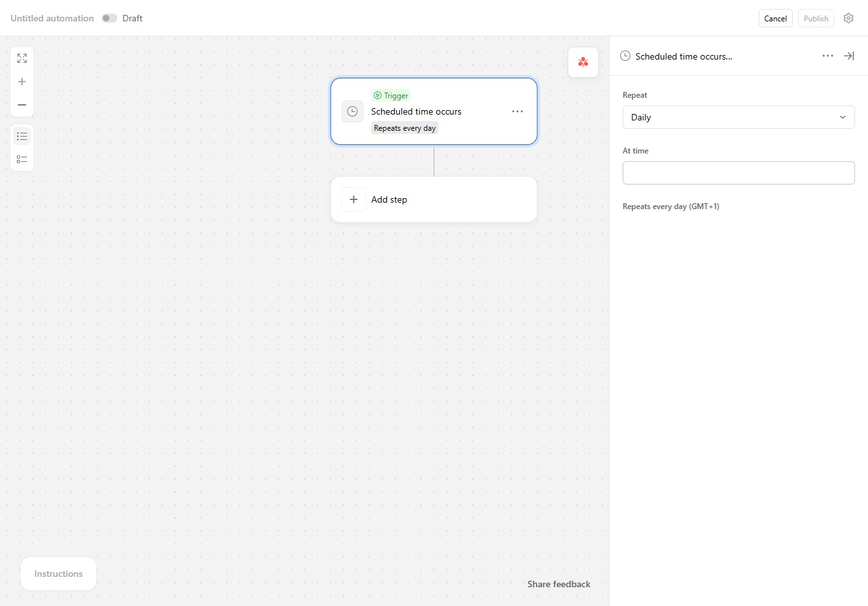Click the At time field label

pyautogui.click(x=635, y=151)
